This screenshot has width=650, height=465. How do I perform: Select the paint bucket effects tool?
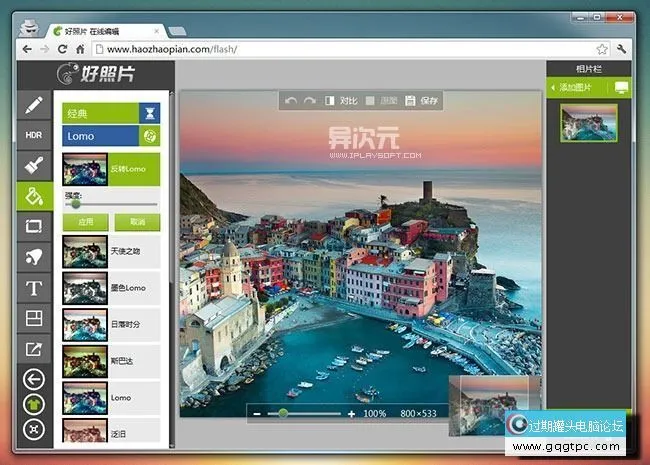point(34,196)
